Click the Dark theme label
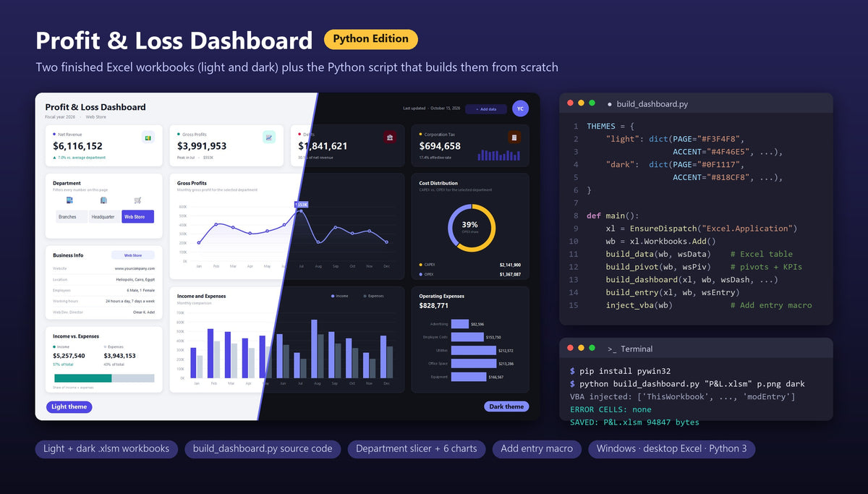 point(506,406)
